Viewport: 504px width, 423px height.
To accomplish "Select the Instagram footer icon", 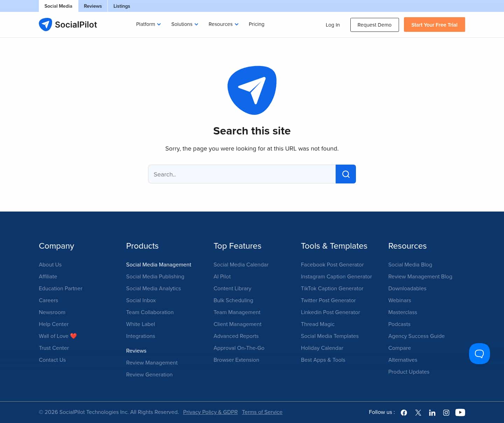I will click(x=446, y=412).
